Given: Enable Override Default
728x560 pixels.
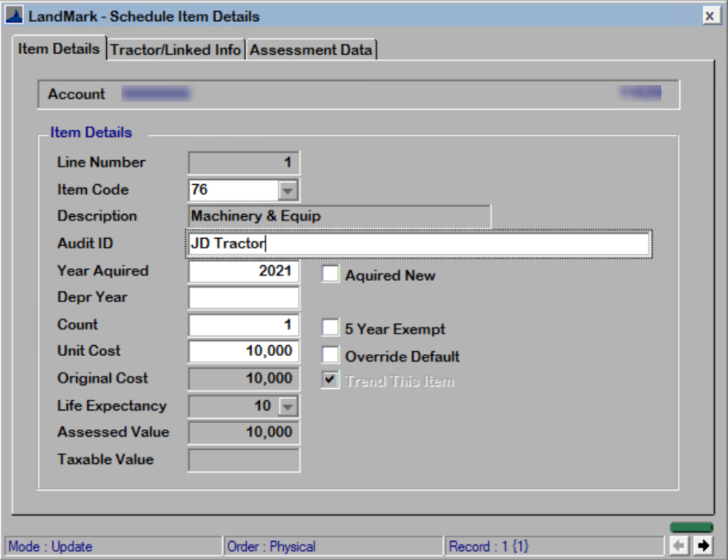Looking at the screenshot, I should pos(330,354).
